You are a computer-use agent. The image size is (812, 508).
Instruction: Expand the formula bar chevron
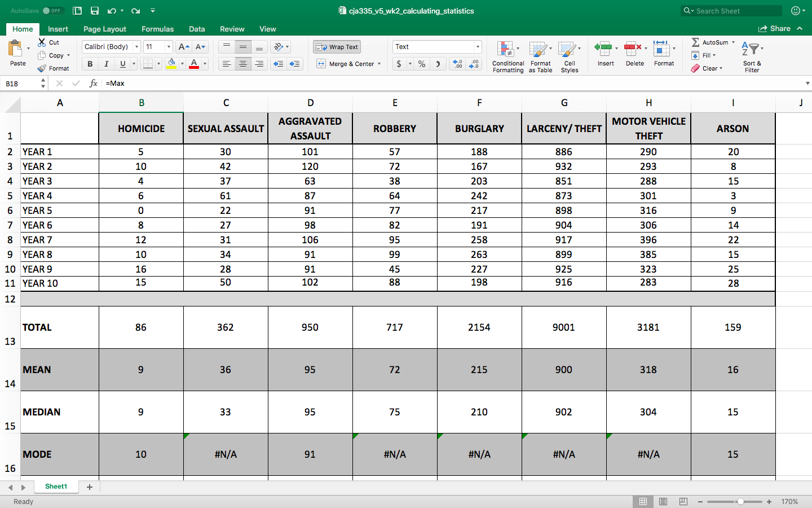click(x=807, y=84)
